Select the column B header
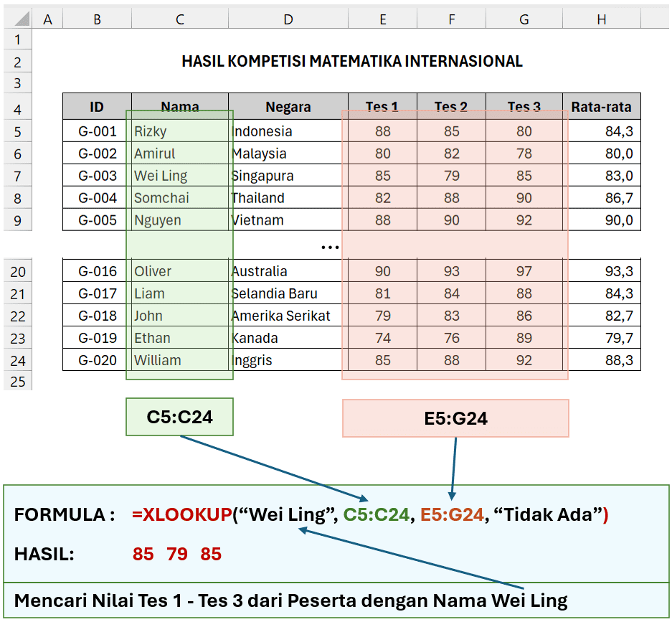The image size is (672, 622). (x=98, y=19)
